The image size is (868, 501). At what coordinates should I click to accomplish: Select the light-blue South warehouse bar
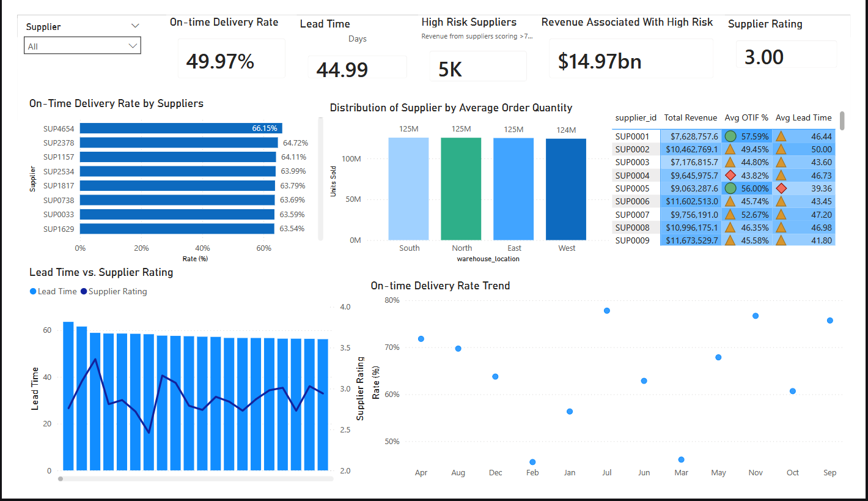point(408,189)
